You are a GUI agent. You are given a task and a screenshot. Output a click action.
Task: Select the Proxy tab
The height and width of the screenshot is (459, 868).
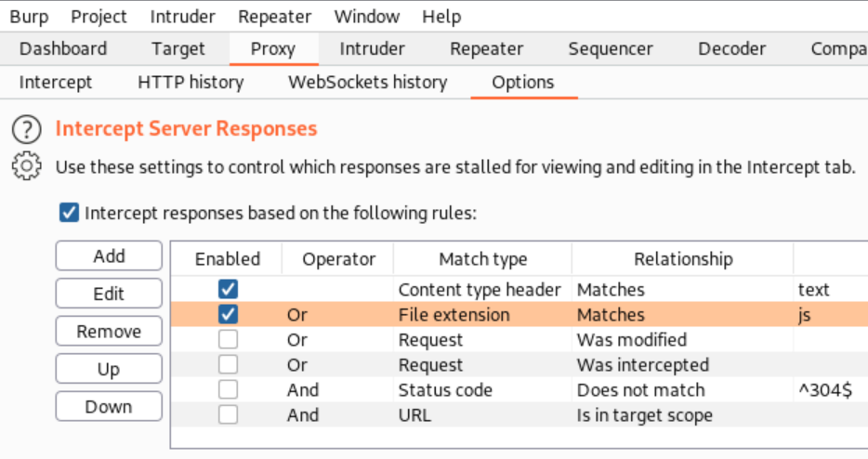pyautogui.click(x=273, y=48)
